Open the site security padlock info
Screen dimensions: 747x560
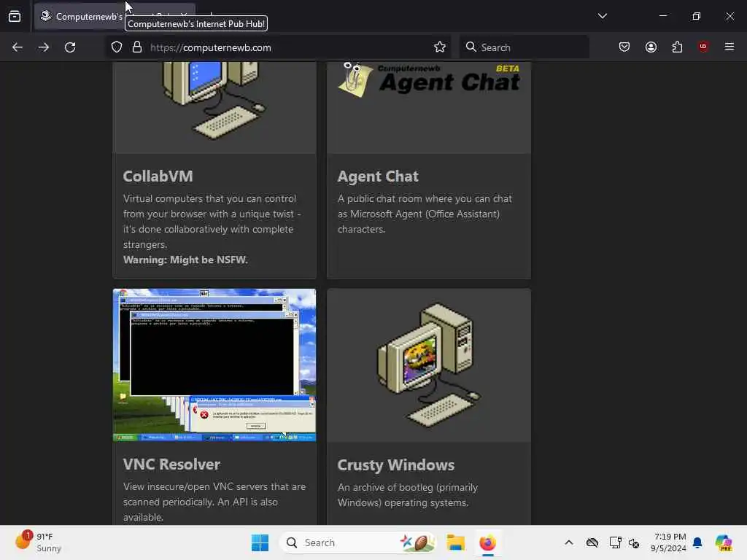[x=137, y=47]
